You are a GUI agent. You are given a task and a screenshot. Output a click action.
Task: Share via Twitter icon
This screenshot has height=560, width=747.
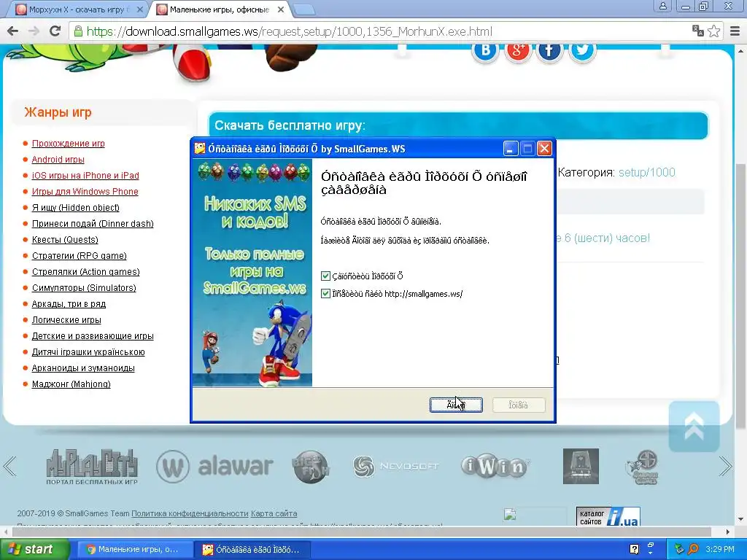tap(582, 50)
